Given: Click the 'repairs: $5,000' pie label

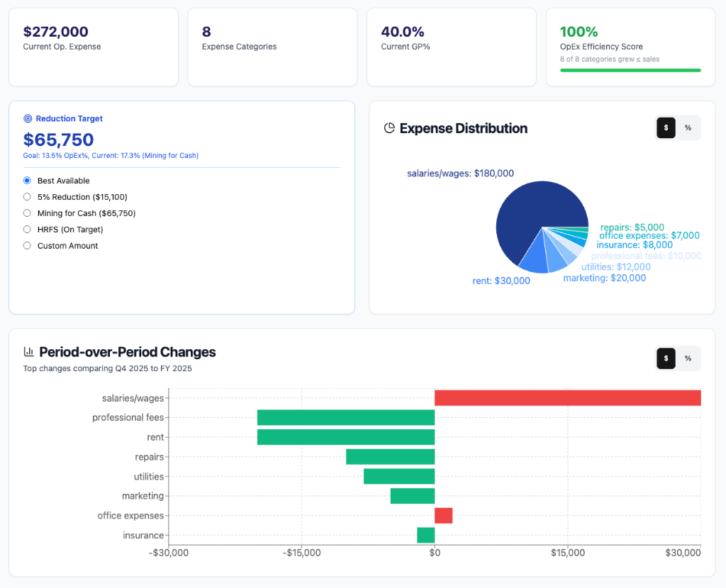Looking at the screenshot, I should coord(632,227).
